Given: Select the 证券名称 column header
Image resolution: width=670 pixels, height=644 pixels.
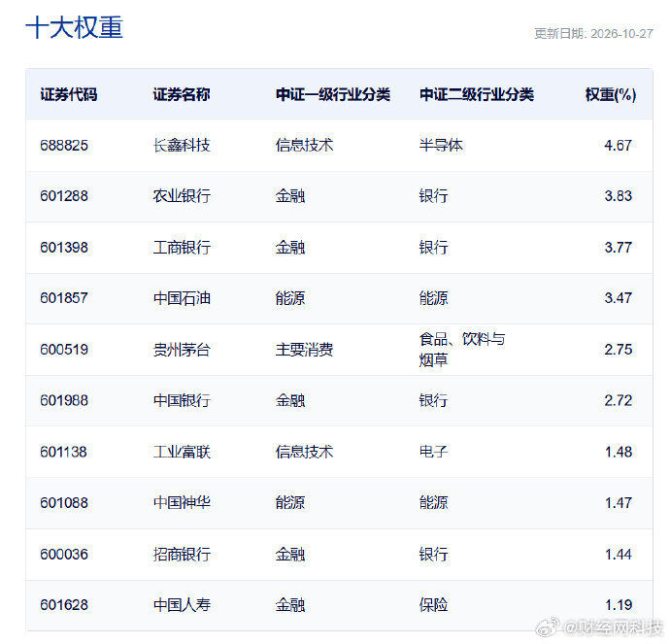Looking at the screenshot, I should [x=182, y=94].
